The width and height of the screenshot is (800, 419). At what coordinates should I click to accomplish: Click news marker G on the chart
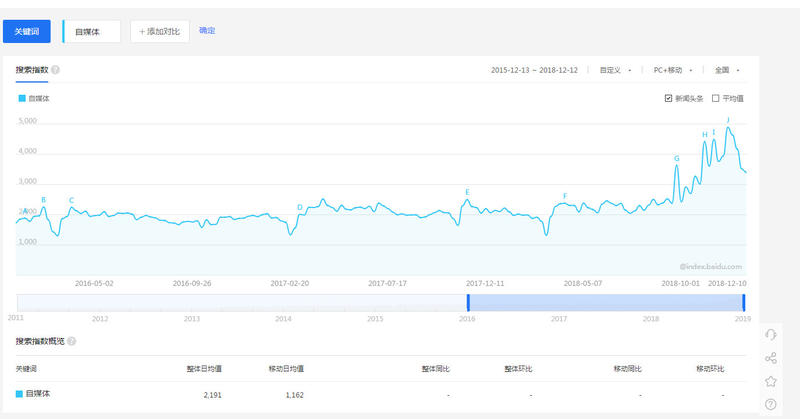pyautogui.click(x=676, y=158)
